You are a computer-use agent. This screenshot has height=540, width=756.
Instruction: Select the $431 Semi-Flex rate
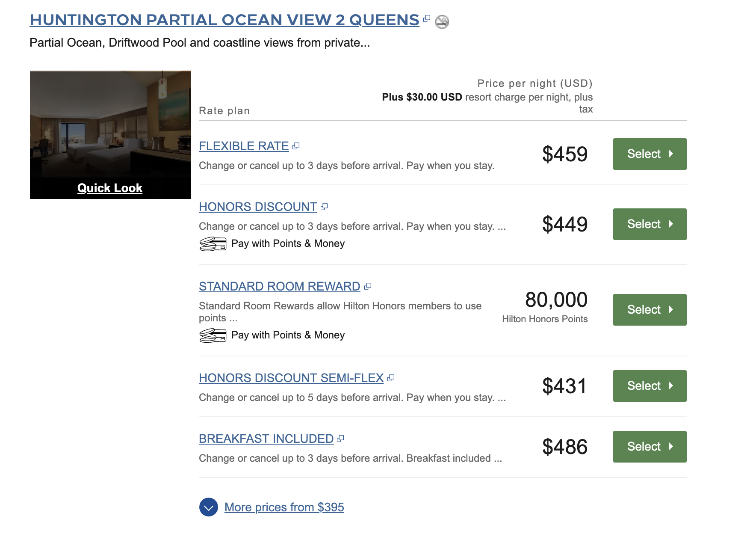tap(650, 386)
